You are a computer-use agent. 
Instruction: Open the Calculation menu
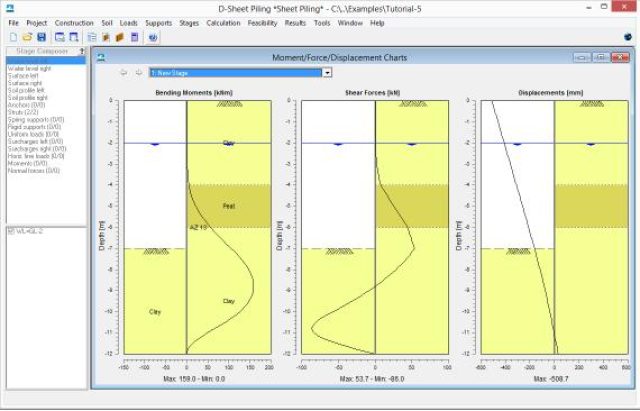(x=223, y=21)
